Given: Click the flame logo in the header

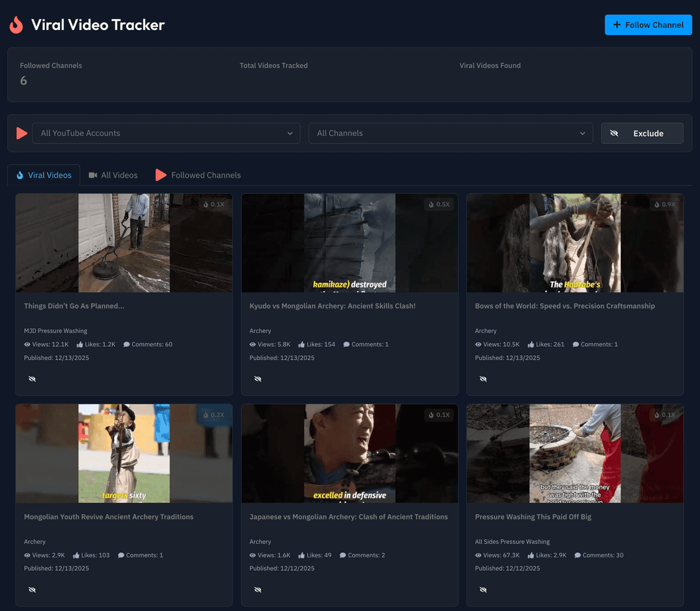Looking at the screenshot, I should 16,24.
